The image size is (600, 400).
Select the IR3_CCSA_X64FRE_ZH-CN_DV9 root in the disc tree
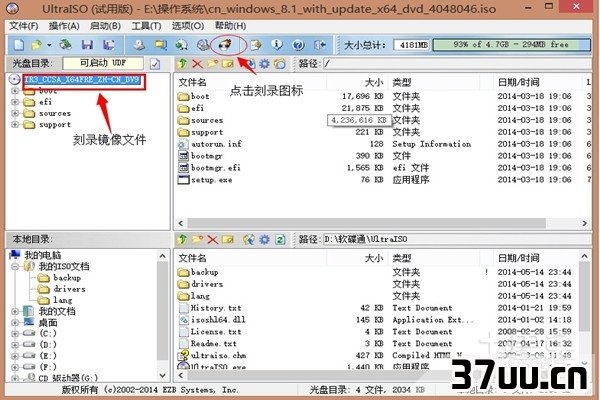[82, 80]
